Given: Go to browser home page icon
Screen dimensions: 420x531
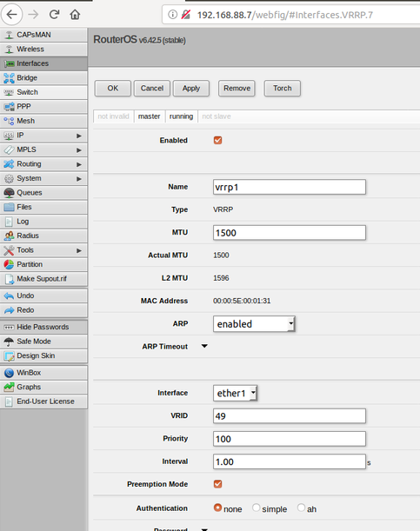Looking at the screenshot, I should tap(75, 14).
